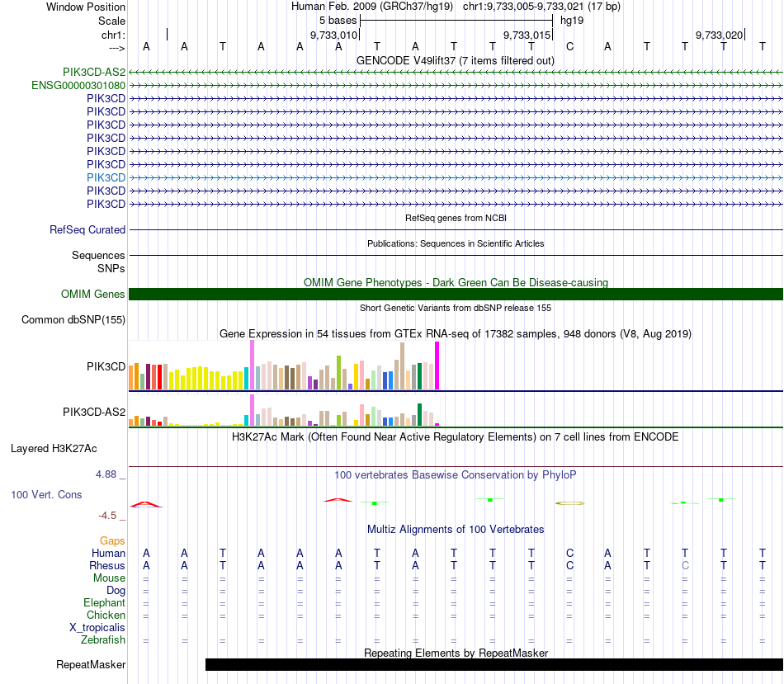This screenshot has height=684, width=784.
Task: Select the Mouse alignment row label
Action: pos(109,578)
